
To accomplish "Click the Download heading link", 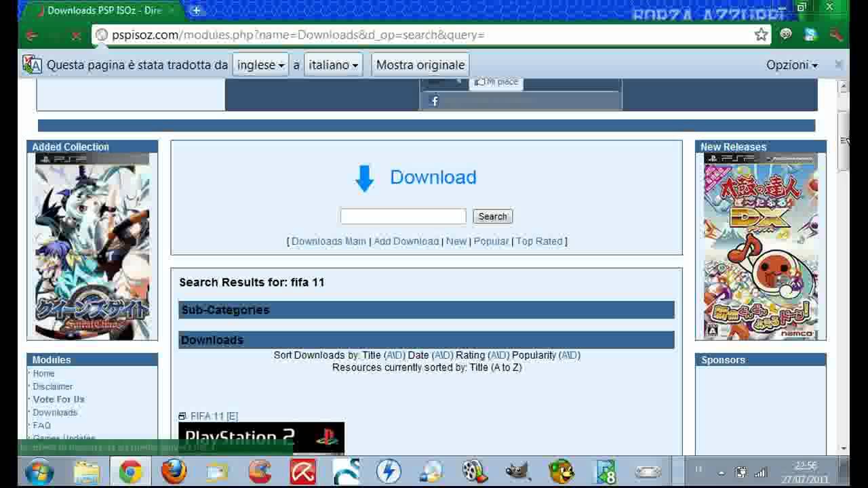I will tap(433, 178).
